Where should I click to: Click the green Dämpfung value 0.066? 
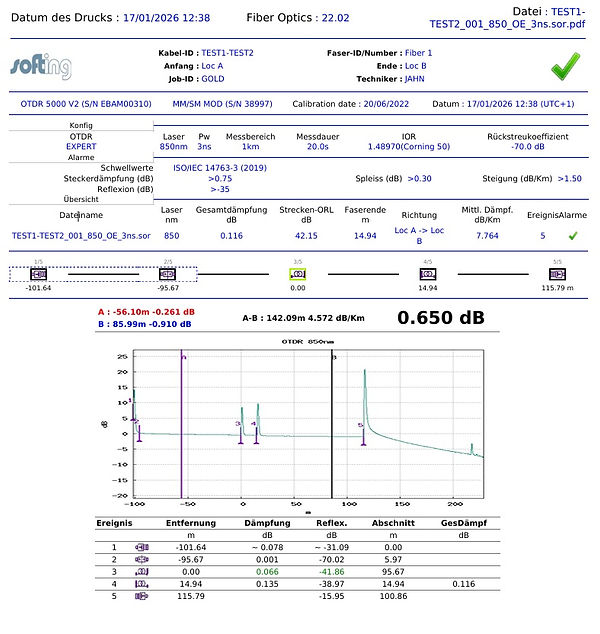[x=267, y=572]
